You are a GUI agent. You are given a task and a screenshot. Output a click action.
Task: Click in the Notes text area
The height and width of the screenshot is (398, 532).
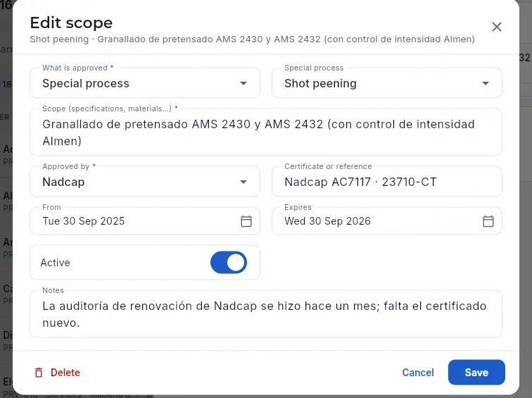click(266, 313)
